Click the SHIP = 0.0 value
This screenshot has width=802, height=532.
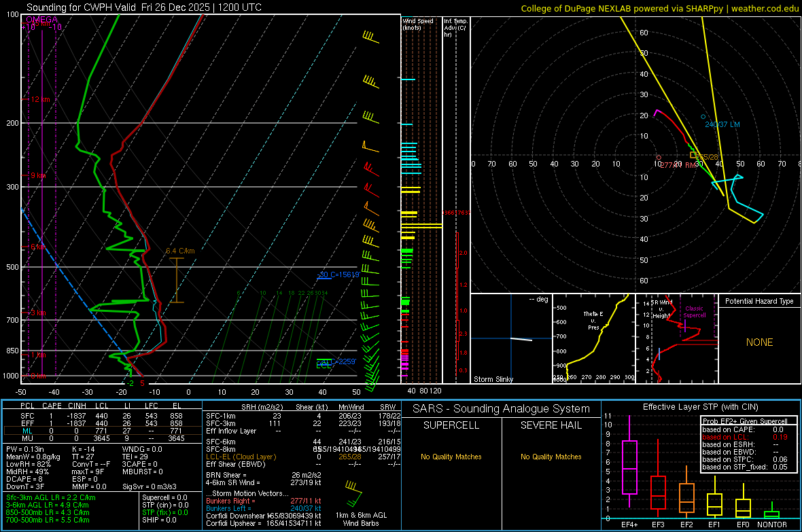pos(159,520)
